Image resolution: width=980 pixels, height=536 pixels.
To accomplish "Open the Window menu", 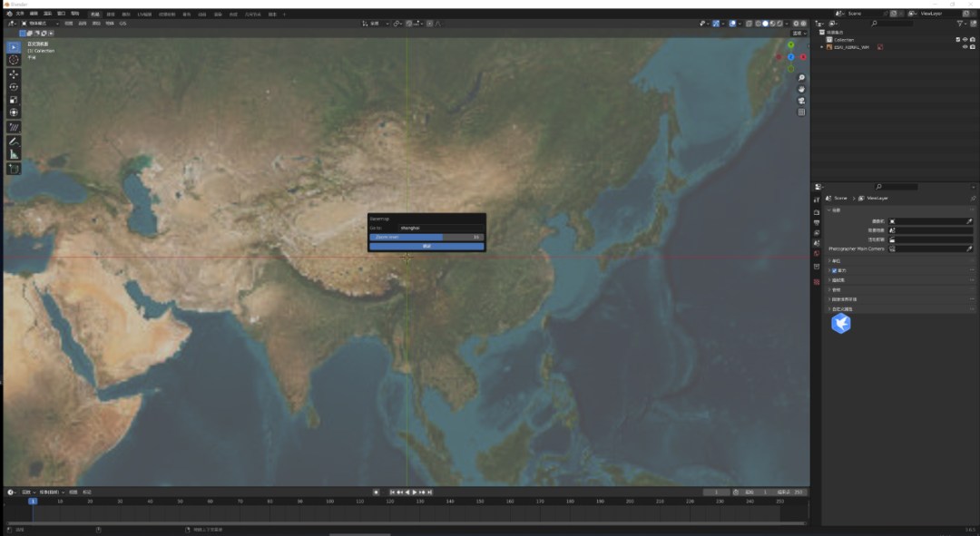I will (62, 14).
